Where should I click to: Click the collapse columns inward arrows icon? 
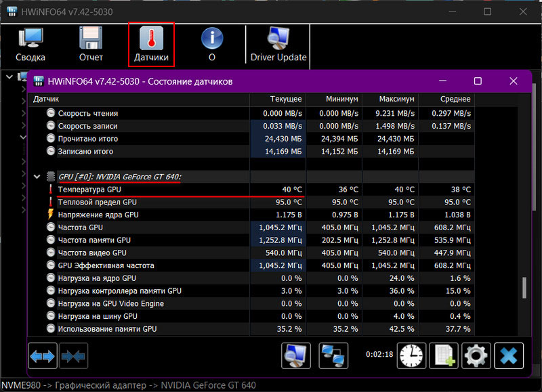pos(73,356)
